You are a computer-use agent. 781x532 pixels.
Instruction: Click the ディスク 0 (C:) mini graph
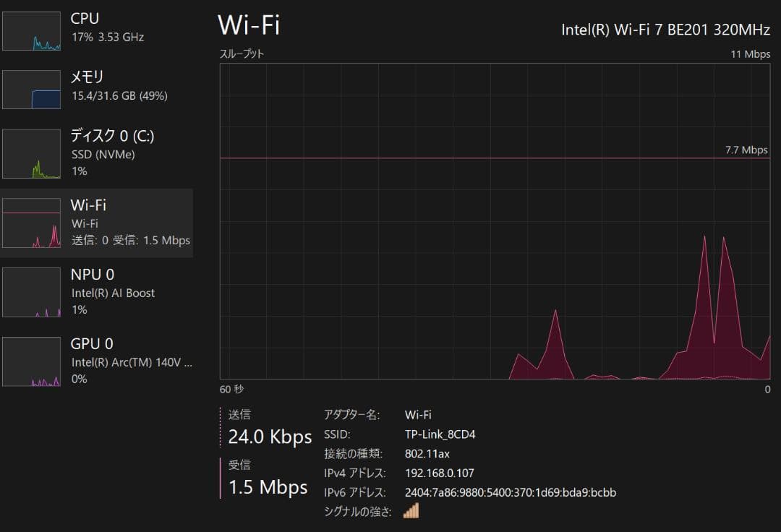(x=31, y=154)
